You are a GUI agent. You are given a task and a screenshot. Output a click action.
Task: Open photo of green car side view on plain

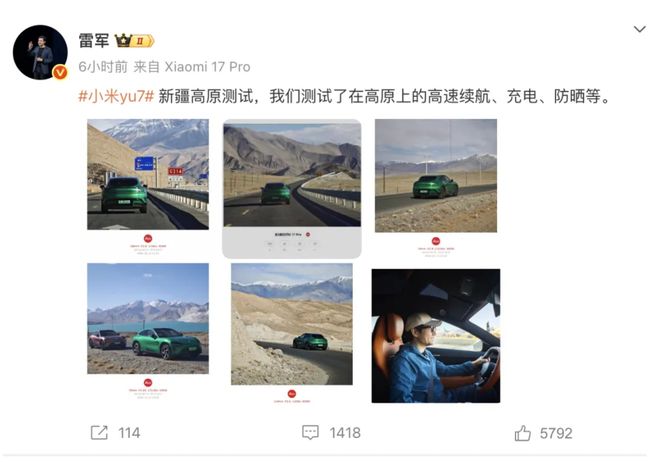[x=436, y=176]
